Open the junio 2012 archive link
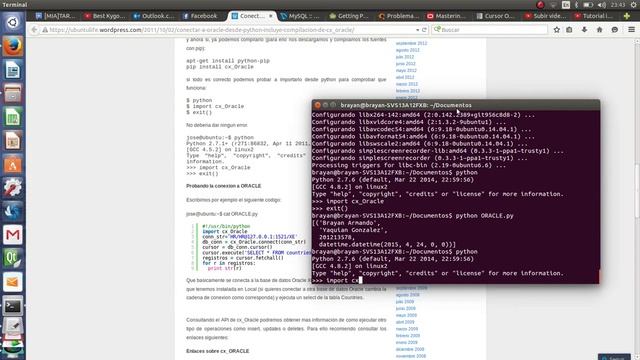640x360 pixels. point(405,64)
